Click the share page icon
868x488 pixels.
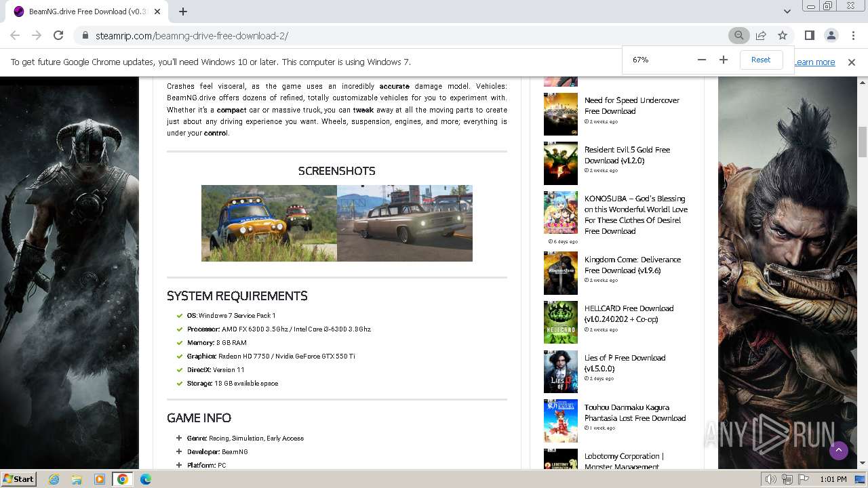761,36
